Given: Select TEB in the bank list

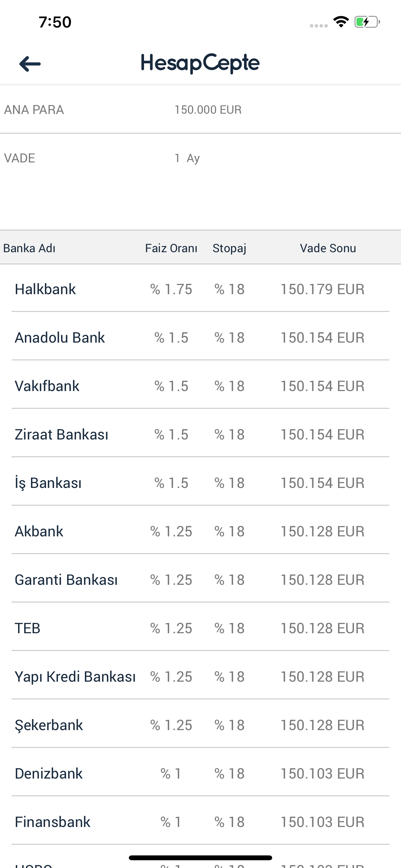Looking at the screenshot, I should [200, 628].
